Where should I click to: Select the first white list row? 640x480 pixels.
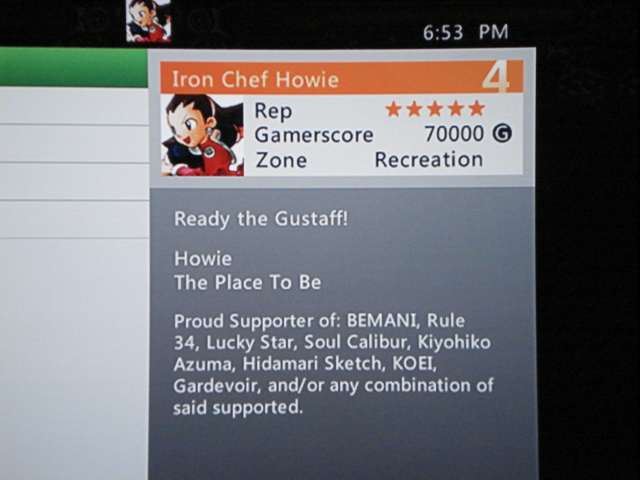point(74,105)
